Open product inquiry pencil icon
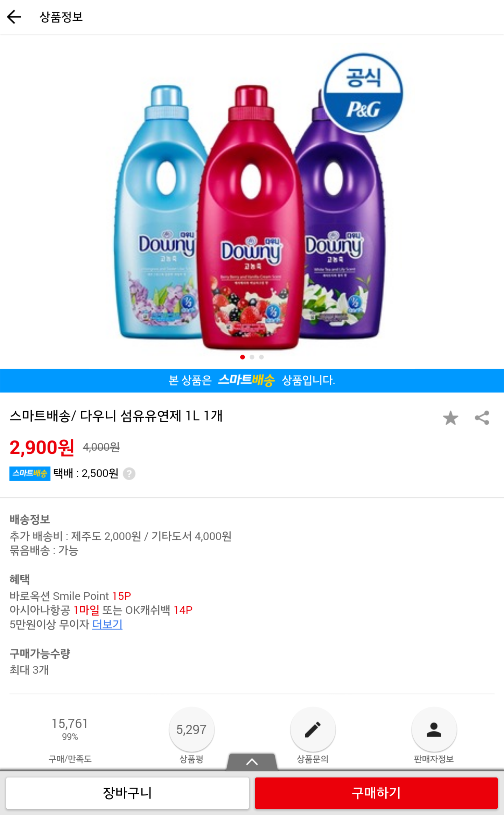Screen dimensions: 504x815 click(x=313, y=730)
